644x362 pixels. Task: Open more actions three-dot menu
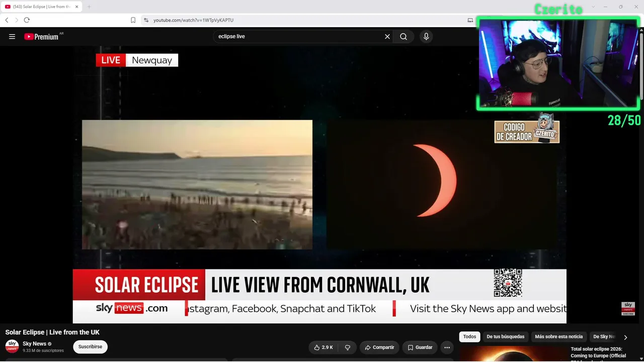pos(447,347)
